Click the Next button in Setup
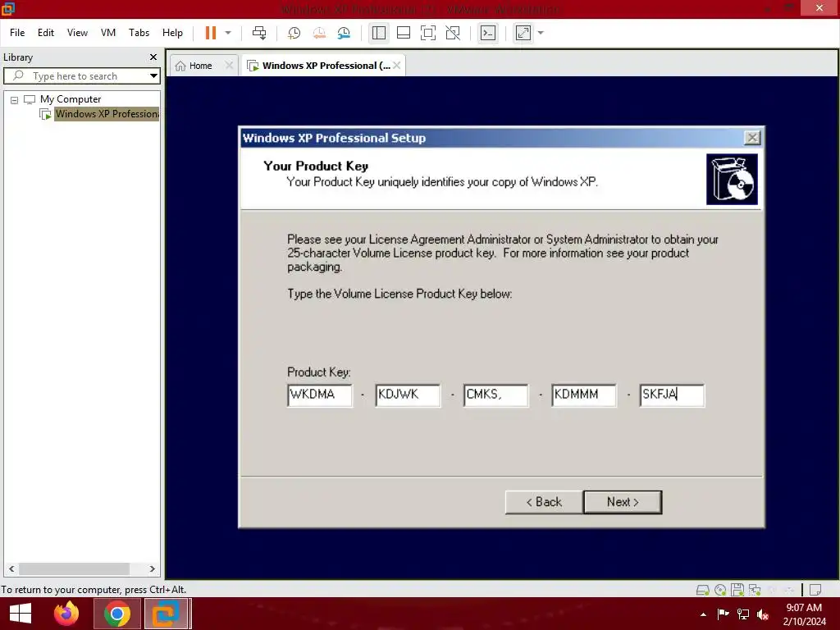This screenshot has width=840, height=630. [623, 502]
